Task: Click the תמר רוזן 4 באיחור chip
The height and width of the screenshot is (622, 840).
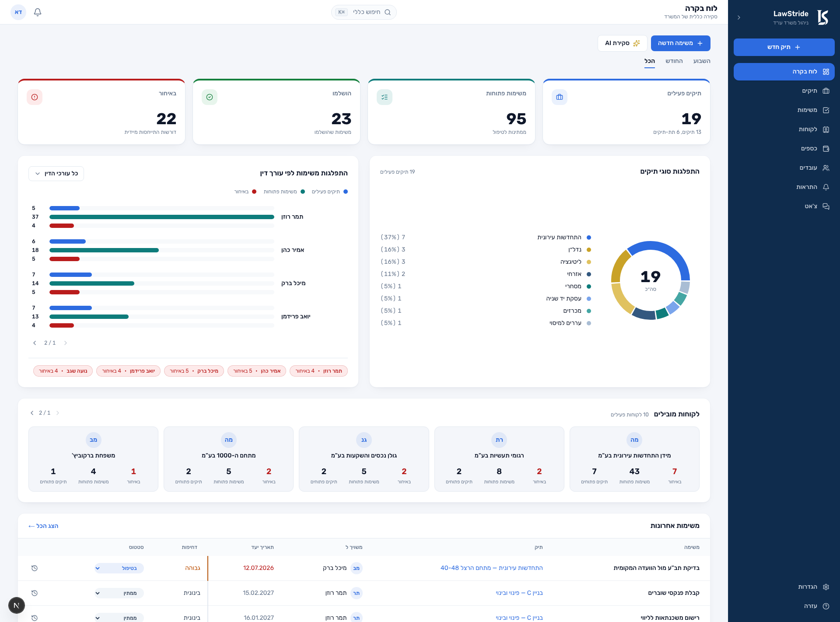Action: coord(318,371)
